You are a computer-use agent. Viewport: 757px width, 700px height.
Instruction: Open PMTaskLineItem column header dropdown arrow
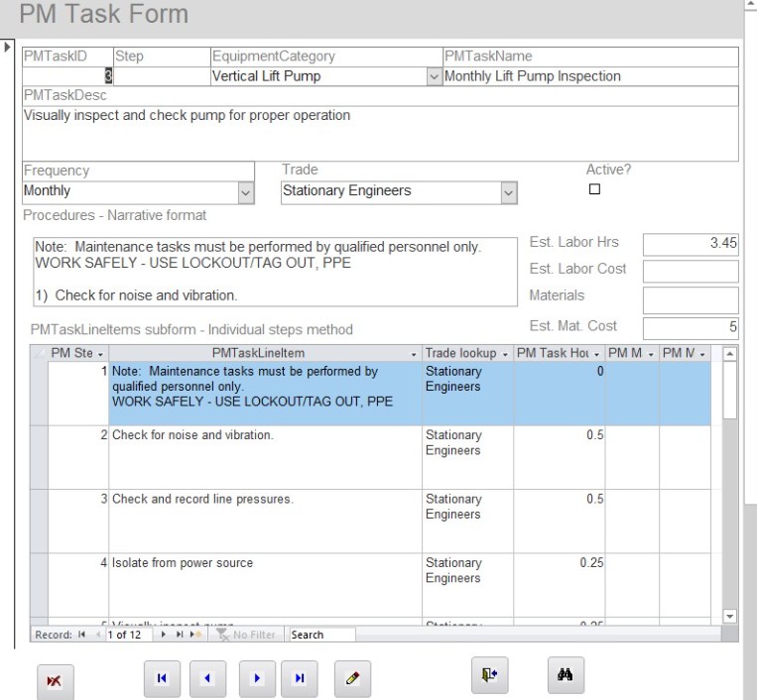coord(414,354)
